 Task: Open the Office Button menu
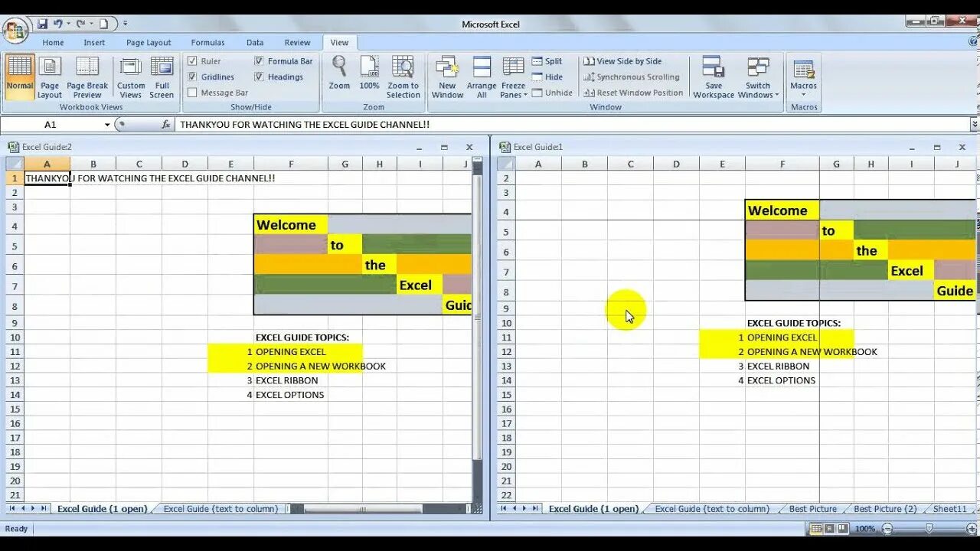[x=15, y=31]
